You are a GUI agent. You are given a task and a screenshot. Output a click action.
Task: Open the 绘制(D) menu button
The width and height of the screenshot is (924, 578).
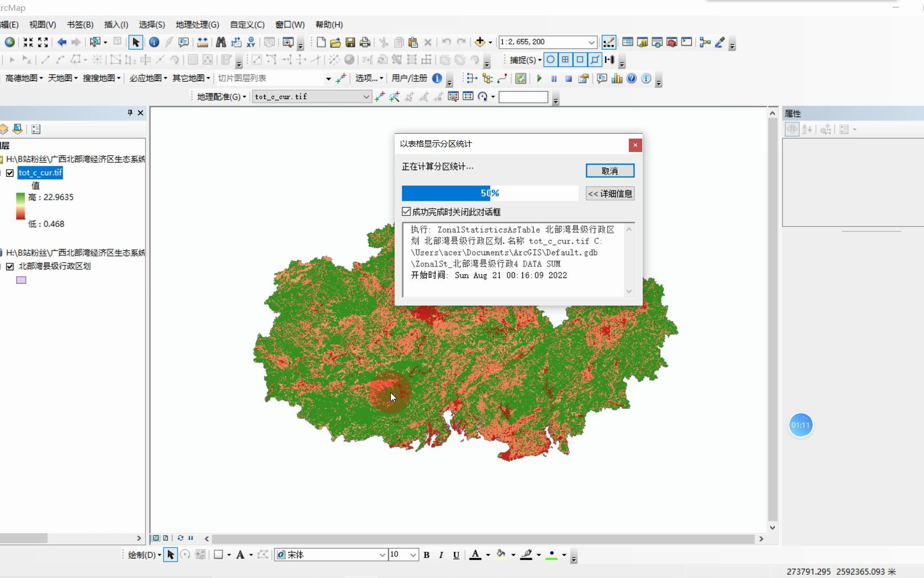144,555
